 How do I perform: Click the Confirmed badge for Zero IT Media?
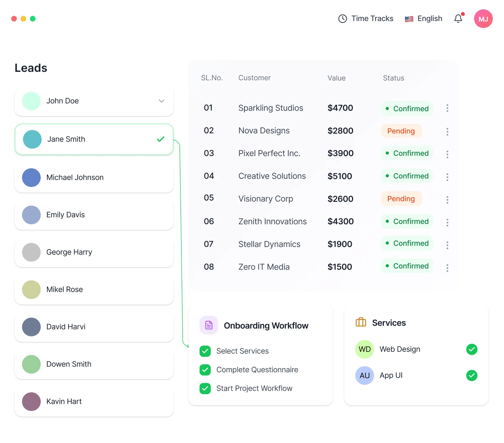coord(407,266)
